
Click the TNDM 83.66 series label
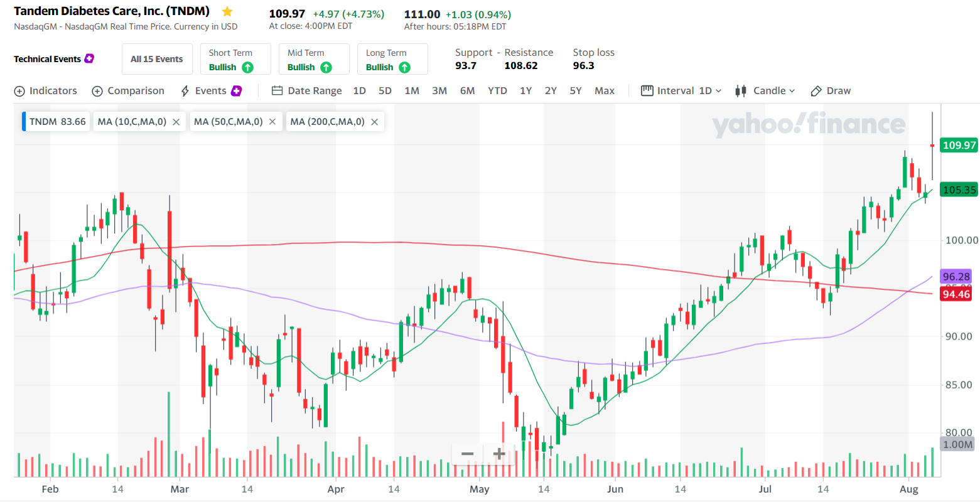pyautogui.click(x=57, y=122)
